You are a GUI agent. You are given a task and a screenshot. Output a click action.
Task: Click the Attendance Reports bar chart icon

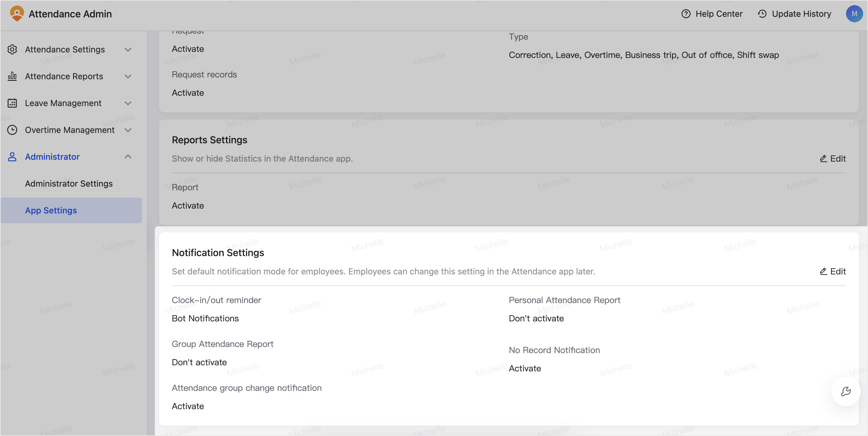(x=12, y=76)
